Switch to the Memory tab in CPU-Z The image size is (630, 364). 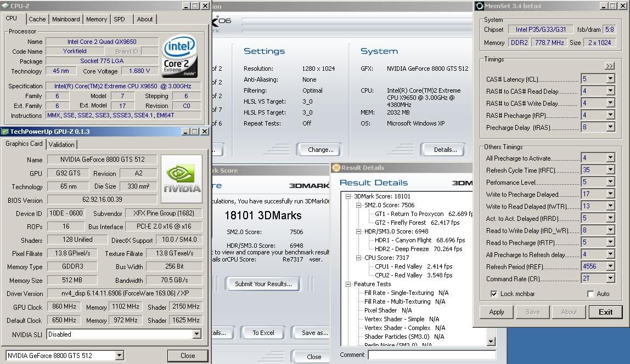pyautogui.click(x=97, y=19)
